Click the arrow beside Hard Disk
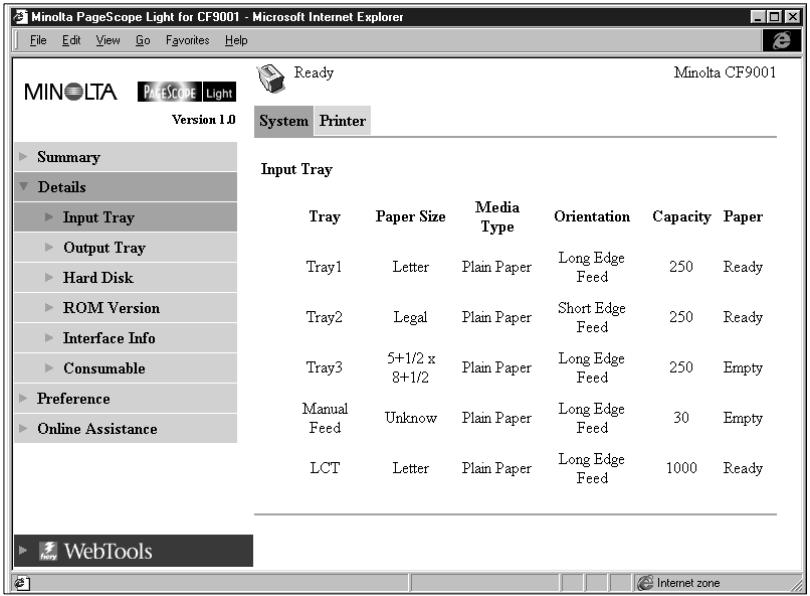This screenshot has width=810, height=596. click(49, 277)
